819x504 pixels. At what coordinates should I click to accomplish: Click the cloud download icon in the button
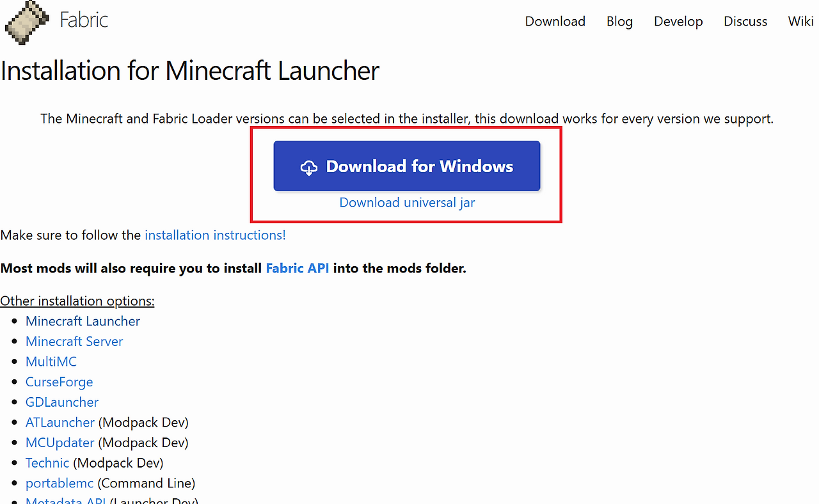click(x=309, y=168)
